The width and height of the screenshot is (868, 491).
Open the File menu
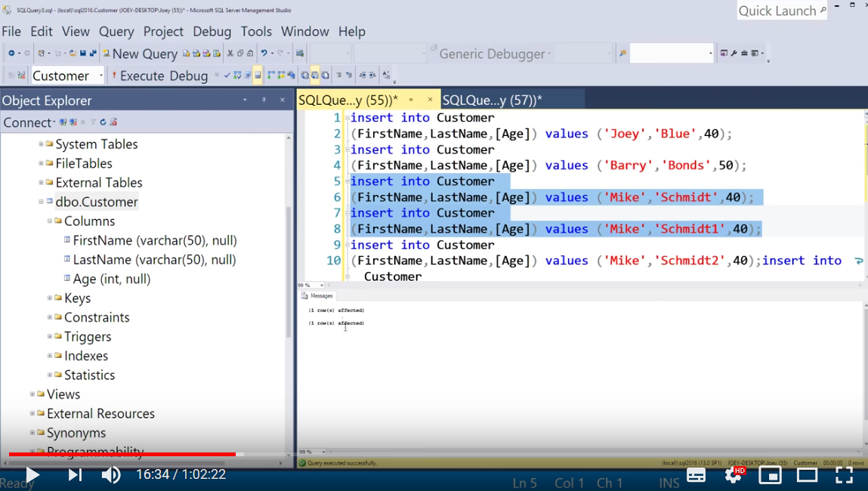pyautogui.click(x=11, y=32)
